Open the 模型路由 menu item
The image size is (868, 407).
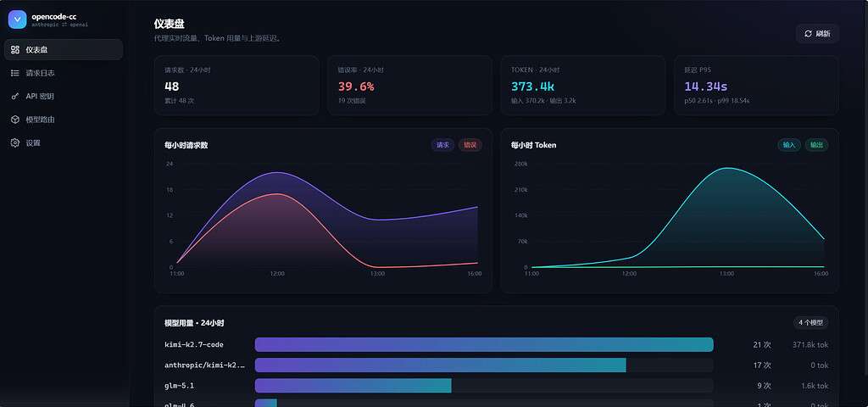63,120
